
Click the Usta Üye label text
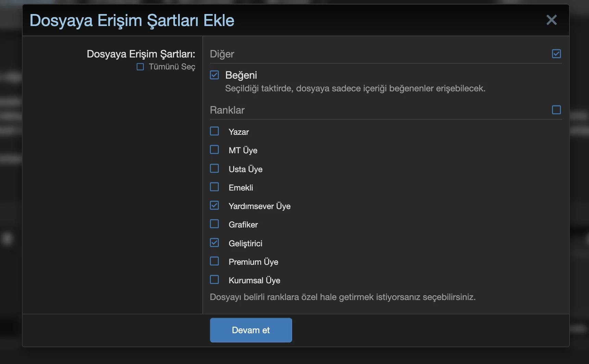click(x=246, y=169)
